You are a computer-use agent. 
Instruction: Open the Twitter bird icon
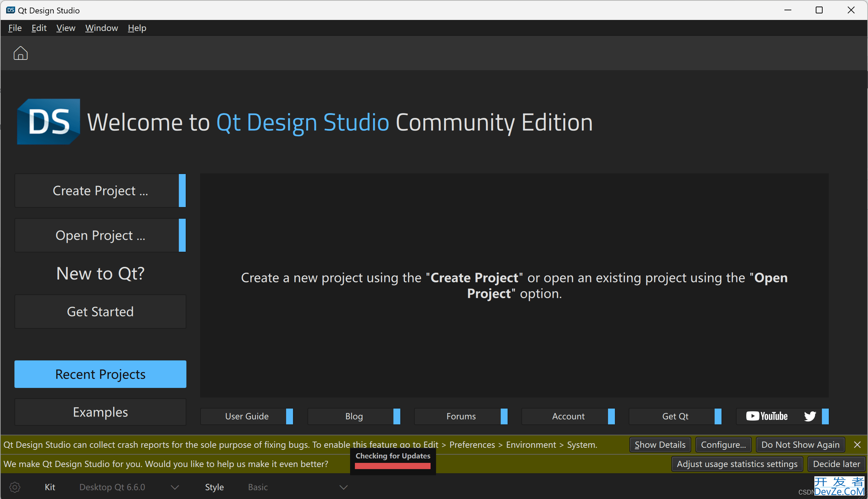pos(810,416)
